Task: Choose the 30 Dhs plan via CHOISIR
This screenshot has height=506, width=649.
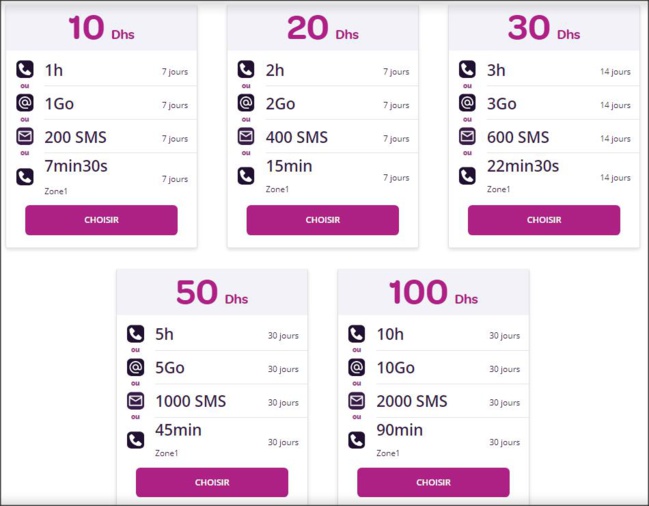Action: point(544,220)
